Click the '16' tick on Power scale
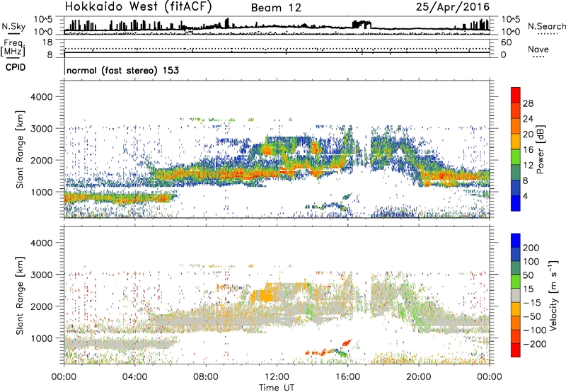 [x=528, y=150]
